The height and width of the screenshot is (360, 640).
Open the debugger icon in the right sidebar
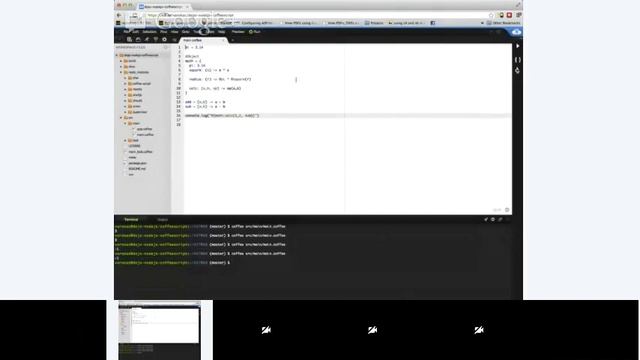point(518,71)
